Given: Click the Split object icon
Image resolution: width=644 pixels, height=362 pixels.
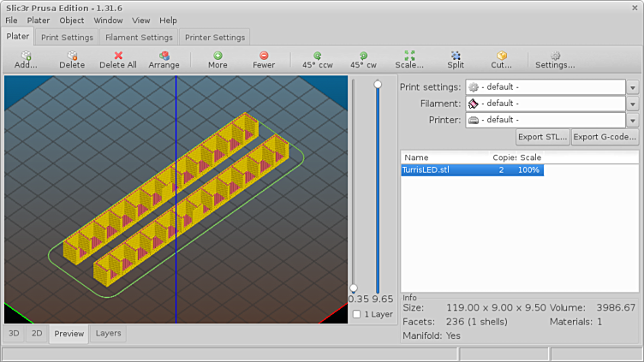Looking at the screenshot, I should [x=456, y=56].
